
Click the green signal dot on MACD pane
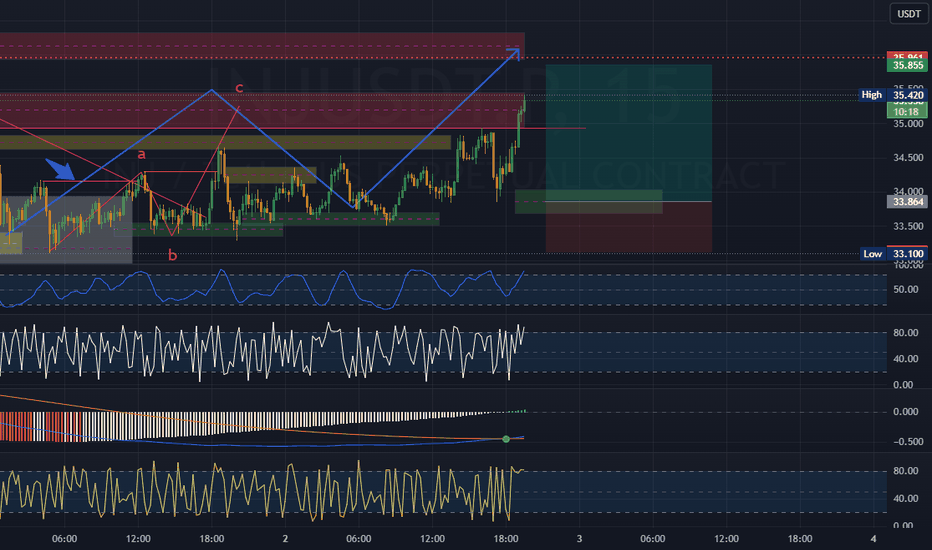[506, 439]
